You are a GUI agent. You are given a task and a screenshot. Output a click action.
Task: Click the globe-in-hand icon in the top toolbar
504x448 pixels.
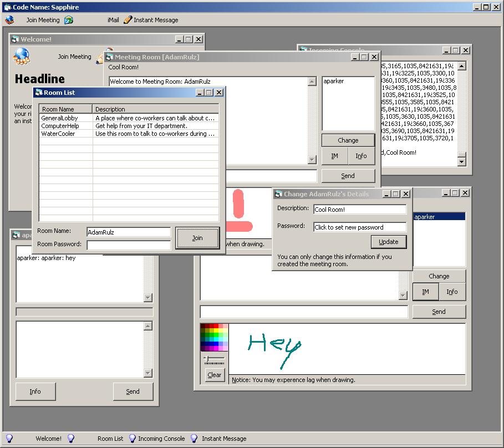point(9,20)
